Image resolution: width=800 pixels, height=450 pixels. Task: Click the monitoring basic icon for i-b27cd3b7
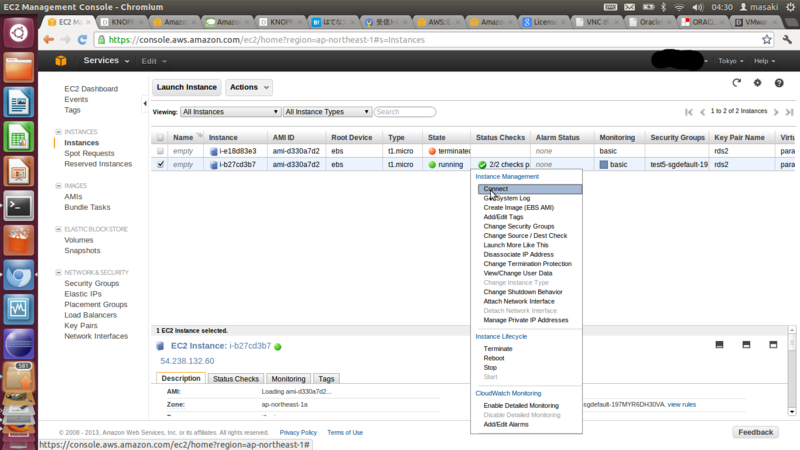click(x=604, y=165)
